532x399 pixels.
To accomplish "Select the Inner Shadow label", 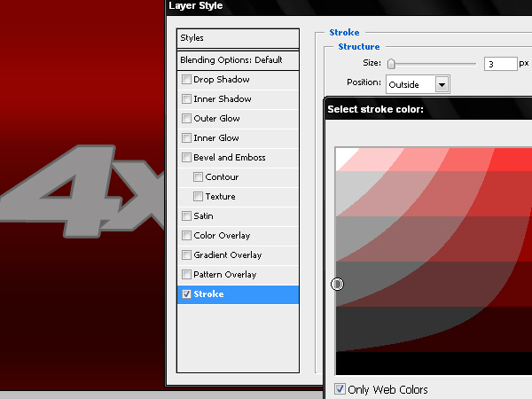I will pos(223,98).
